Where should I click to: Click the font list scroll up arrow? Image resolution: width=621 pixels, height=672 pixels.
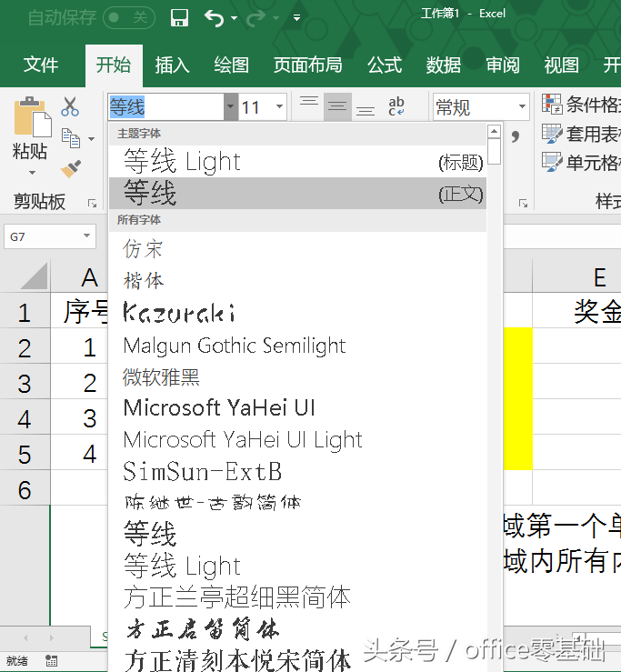click(x=494, y=131)
